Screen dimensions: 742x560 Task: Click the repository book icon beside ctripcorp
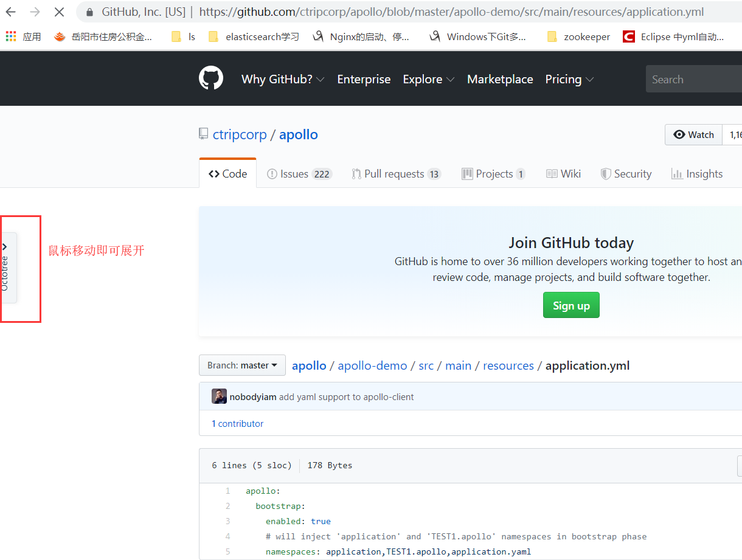pyautogui.click(x=204, y=134)
